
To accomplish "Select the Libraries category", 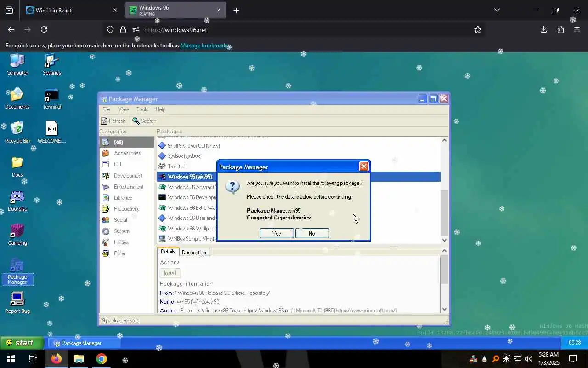I will click(127, 198).
